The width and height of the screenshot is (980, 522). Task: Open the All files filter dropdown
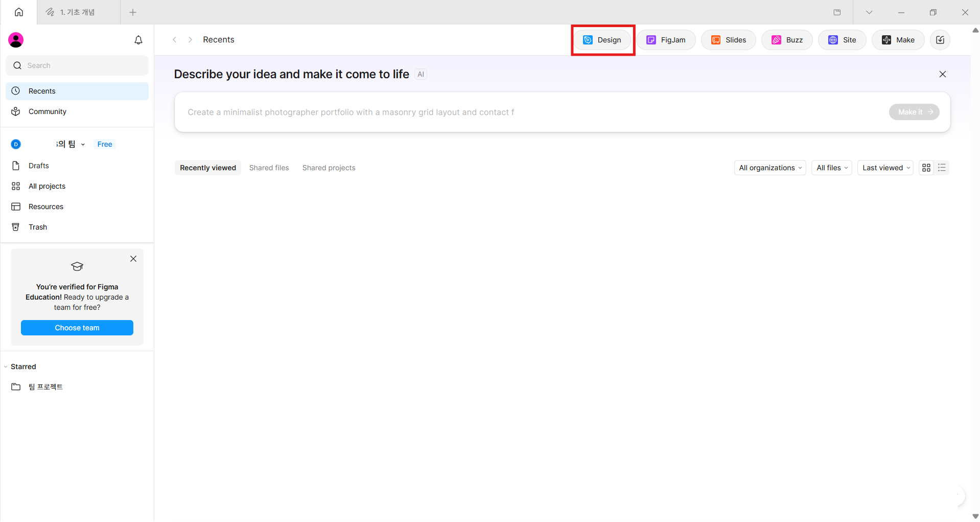(x=832, y=168)
